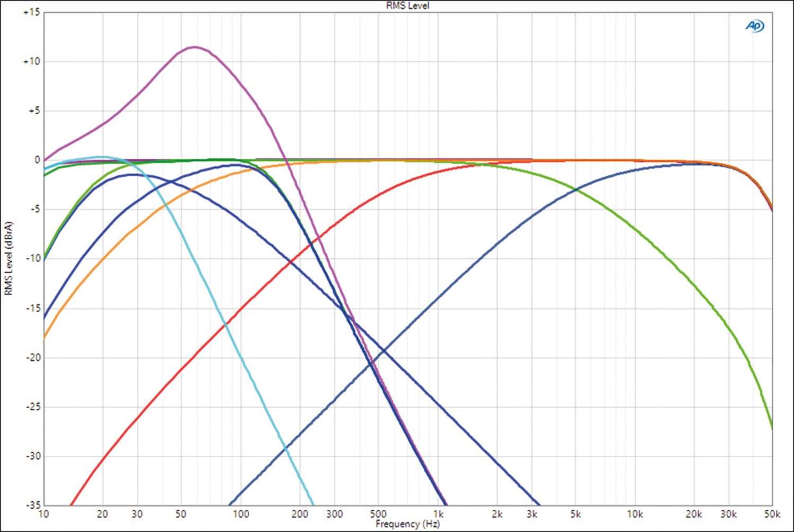Viewport: 794px width, 532px height.
Task: Select the 1k frequency tick label
Action: coord(438,514)
